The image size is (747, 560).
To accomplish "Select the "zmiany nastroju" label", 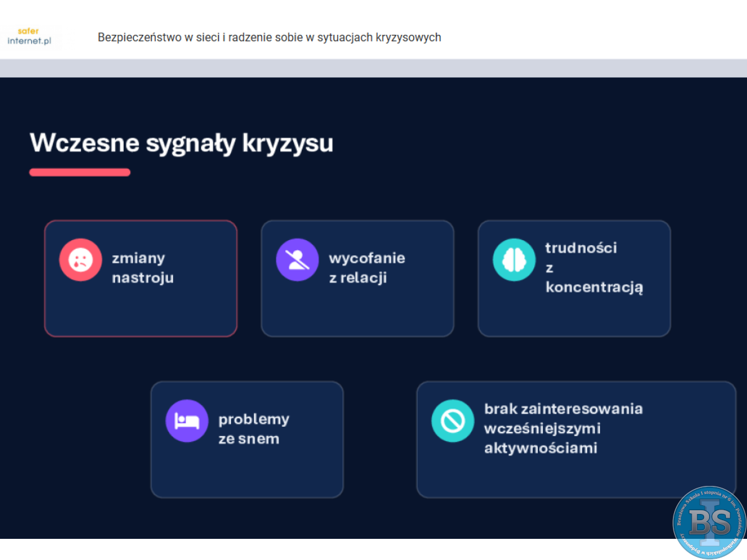I will 143,268.
